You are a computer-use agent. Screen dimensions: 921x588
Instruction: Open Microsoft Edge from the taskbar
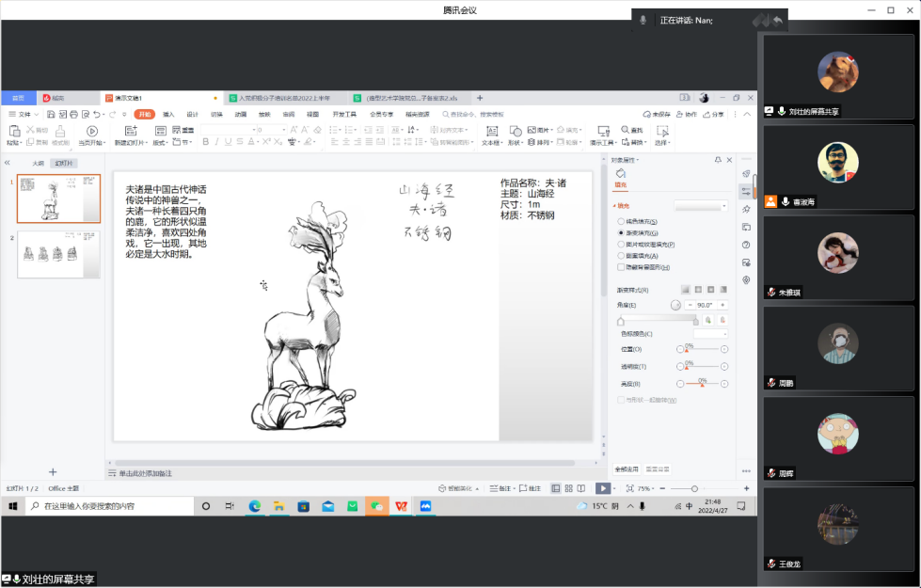254,506
